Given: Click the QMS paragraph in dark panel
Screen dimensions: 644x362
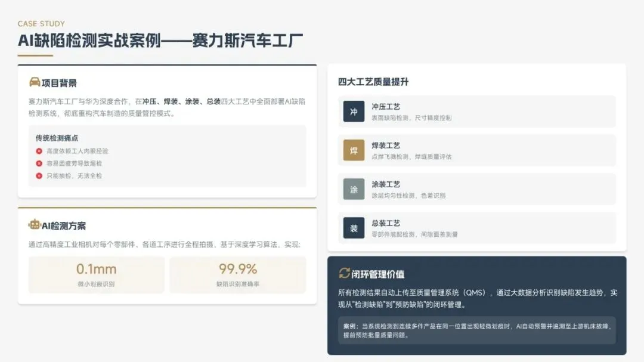Looking at the screenshot, I should point(478,299).
